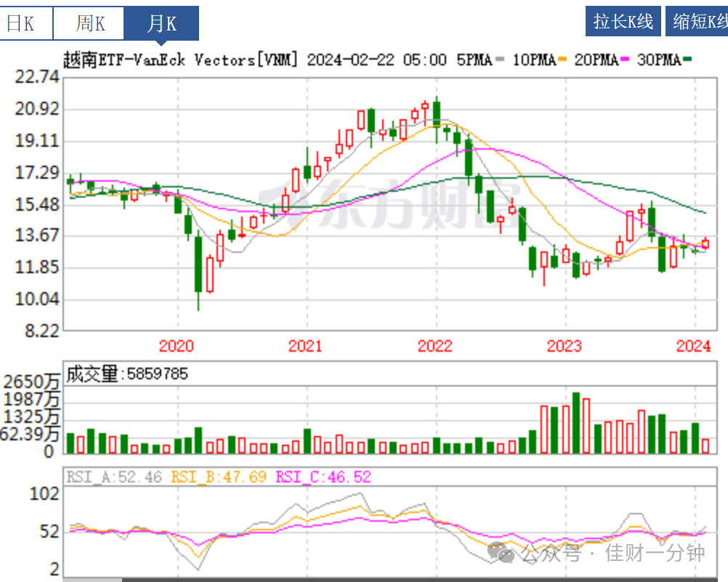Click the 10PMA orange legend marker
Screen dimensions: 728x582
(562, 60)
